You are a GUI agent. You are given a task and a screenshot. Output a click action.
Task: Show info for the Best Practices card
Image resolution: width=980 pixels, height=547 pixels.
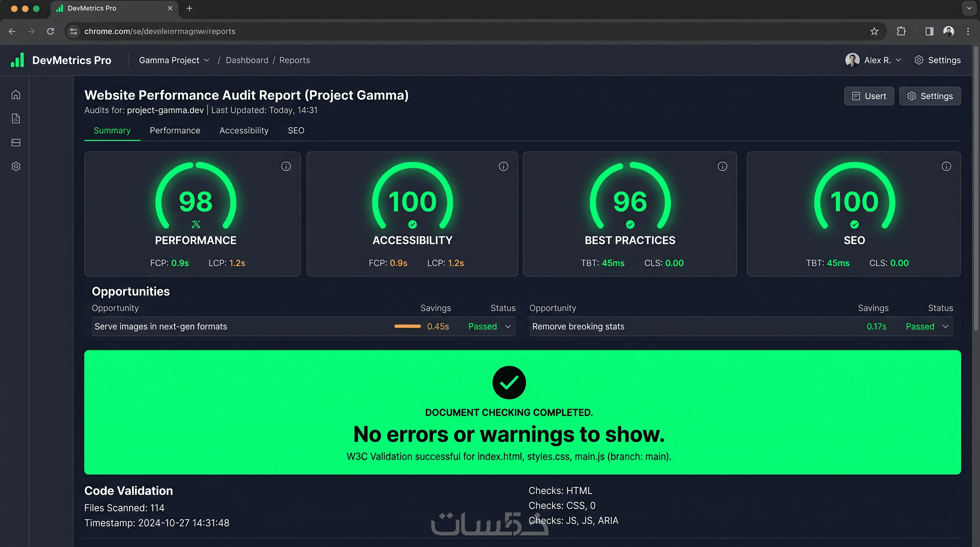click(x=722, y=166)
